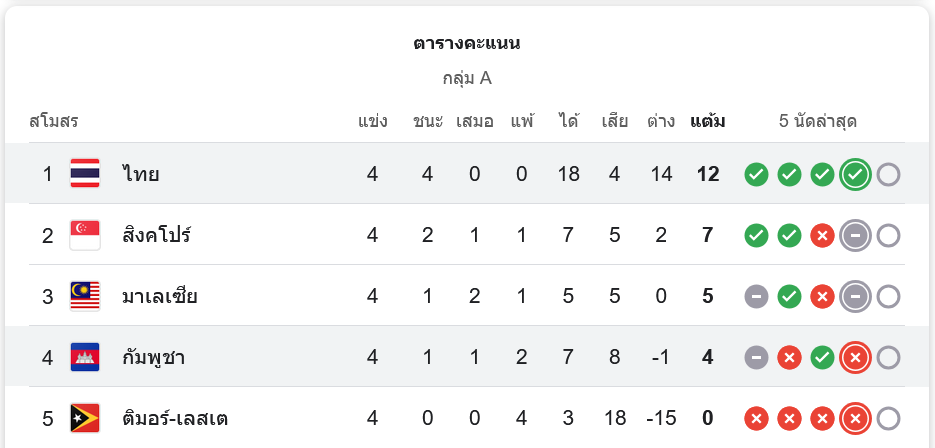935x448 pixels.
Task: Open the กัมพูชา team link
Action: click(154, 357)
